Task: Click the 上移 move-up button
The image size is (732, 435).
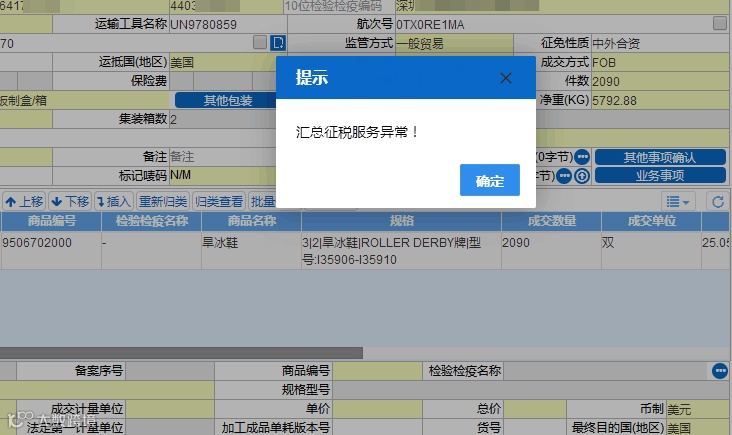Action: click(x=24, y=202)
